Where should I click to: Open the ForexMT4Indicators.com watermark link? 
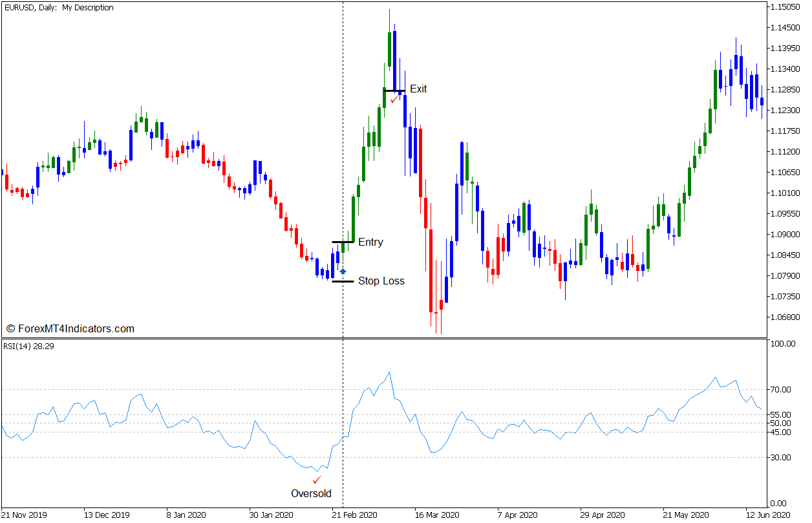point(70,329)
